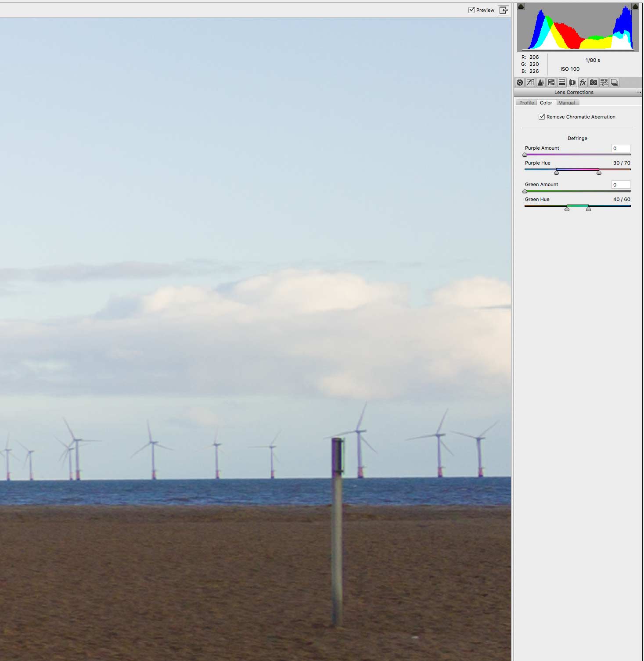Open the Detail sharpening panel
The width and height of the screenshot is (644, 661).
541,83
